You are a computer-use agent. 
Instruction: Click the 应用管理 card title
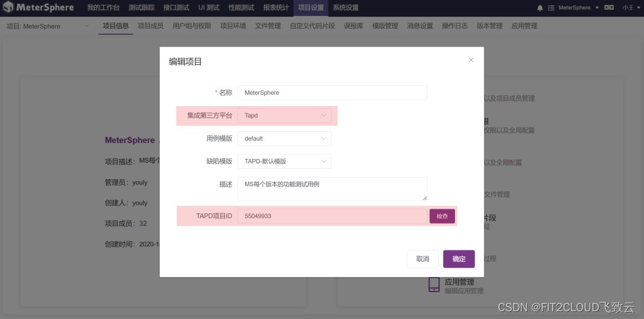coord(460,282)
